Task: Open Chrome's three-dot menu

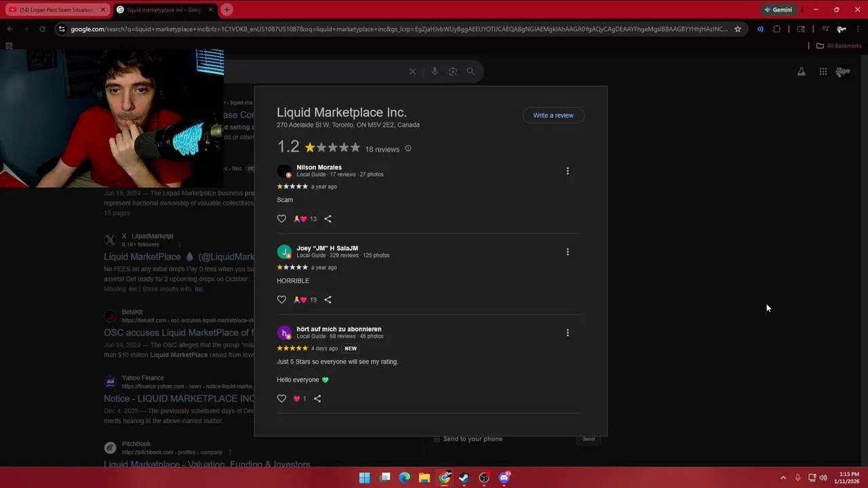Action: [858, 29]
